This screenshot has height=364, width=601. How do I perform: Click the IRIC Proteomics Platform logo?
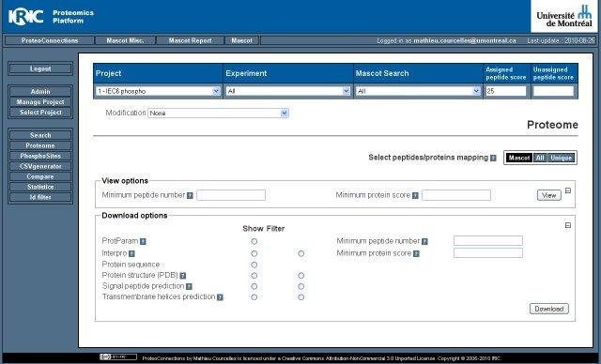pyautogui.click(x=51, y=17)
